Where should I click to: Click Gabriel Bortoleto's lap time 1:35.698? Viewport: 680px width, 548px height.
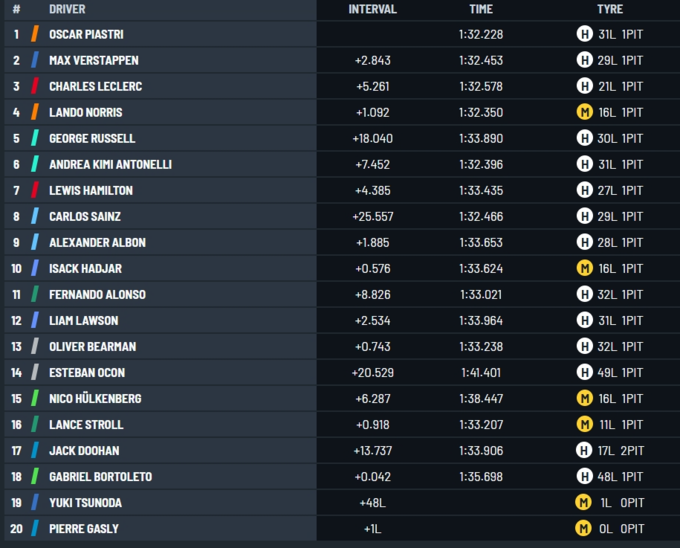point(481,476)
